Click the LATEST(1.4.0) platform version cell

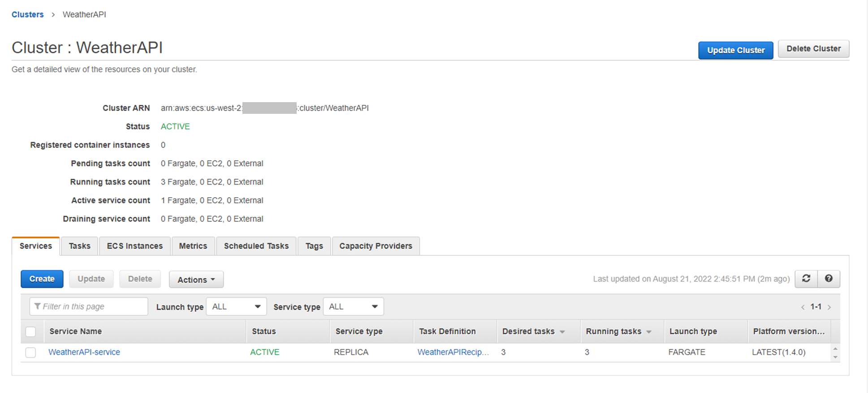(779, 352)
